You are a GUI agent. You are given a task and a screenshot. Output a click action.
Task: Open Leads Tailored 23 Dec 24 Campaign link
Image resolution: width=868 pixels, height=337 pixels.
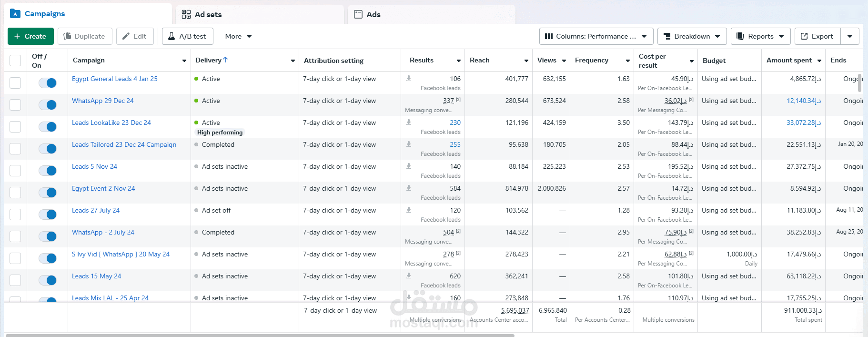[124, 144]
